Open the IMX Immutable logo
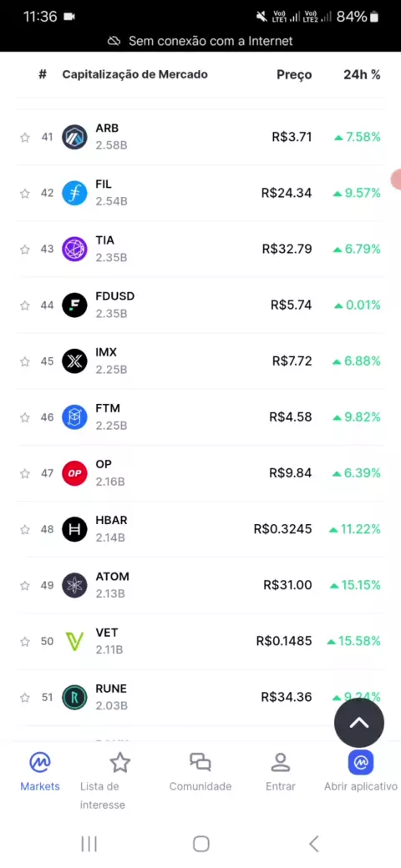Viewport: 401px width, 868px height. pos(74,361)
